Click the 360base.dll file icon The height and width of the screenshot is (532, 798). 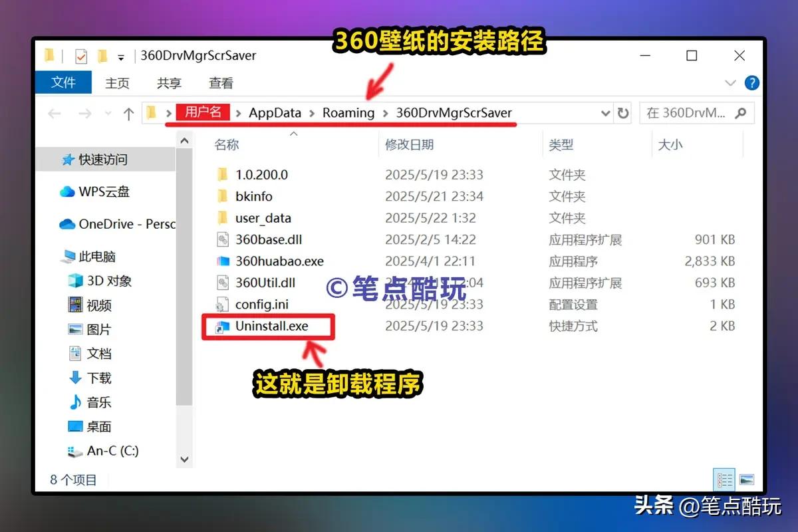(223, 239)
